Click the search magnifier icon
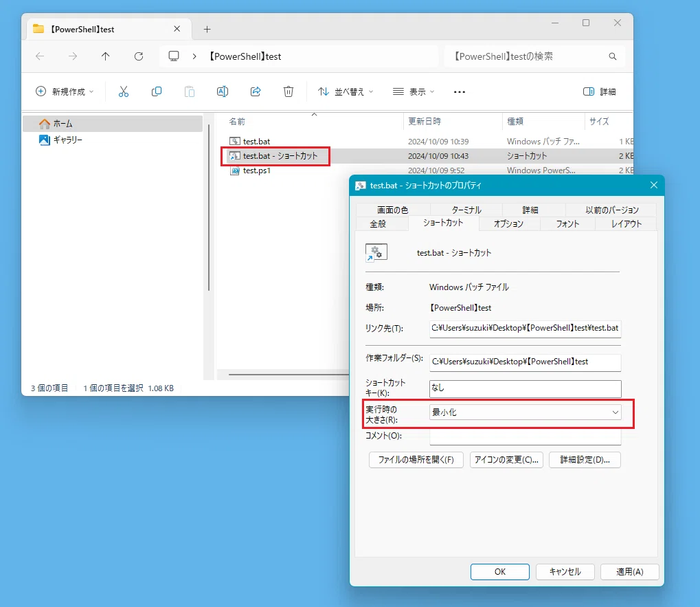Image resolution: width=700 pixels, height=607 pixels. [x=613, y=56]
